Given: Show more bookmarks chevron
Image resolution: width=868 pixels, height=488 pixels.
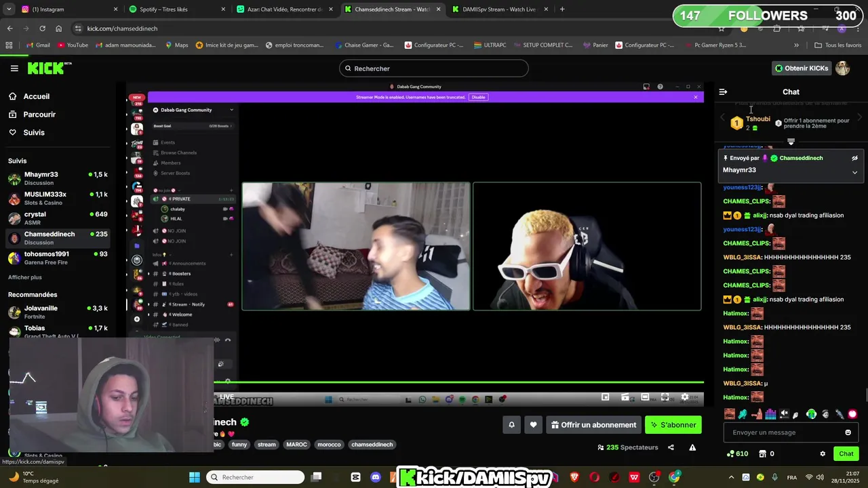Looking at the screenshot, I should point(796,45).
